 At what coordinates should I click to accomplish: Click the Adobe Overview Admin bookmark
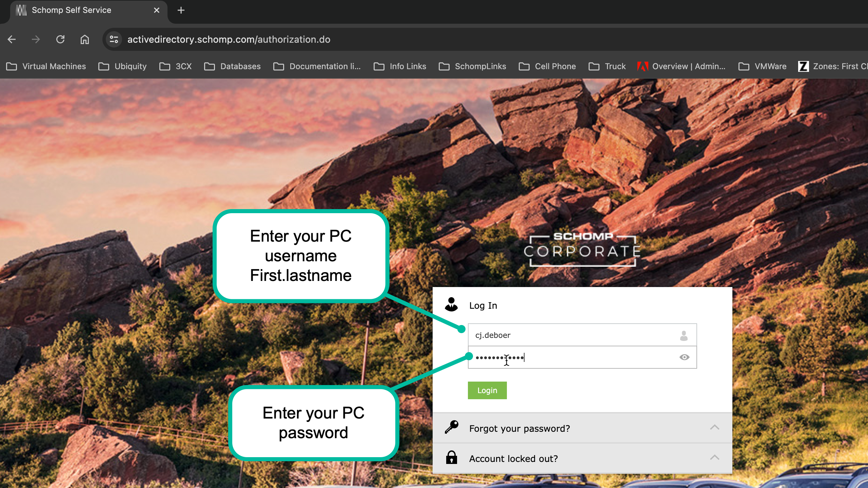[x=682, y=66]
